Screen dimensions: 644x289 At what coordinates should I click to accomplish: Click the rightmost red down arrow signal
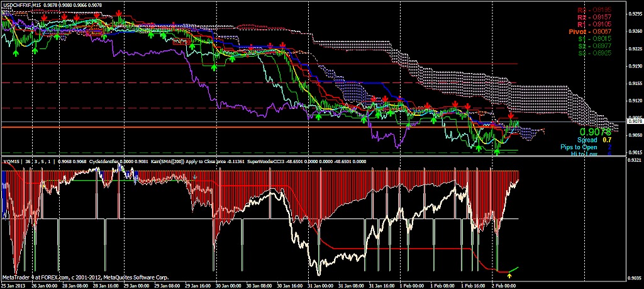pyautogui.click(x=511, y=116)
